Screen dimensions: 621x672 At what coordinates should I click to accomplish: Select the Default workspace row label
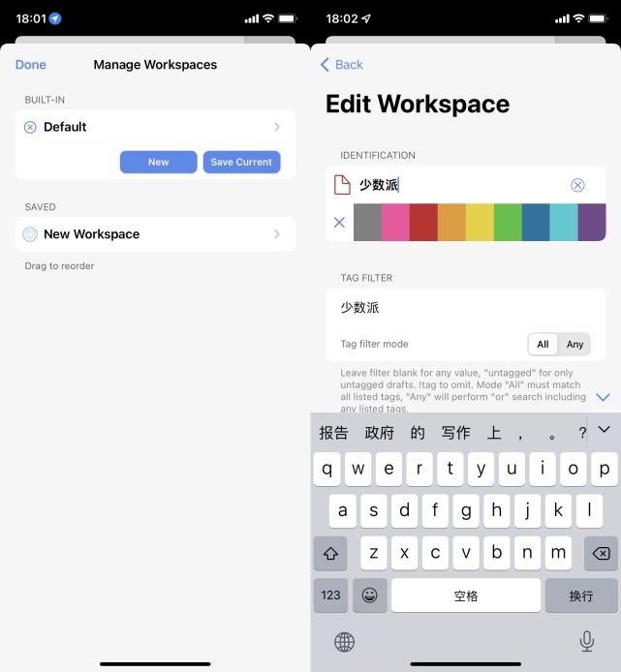pos(65,127)
